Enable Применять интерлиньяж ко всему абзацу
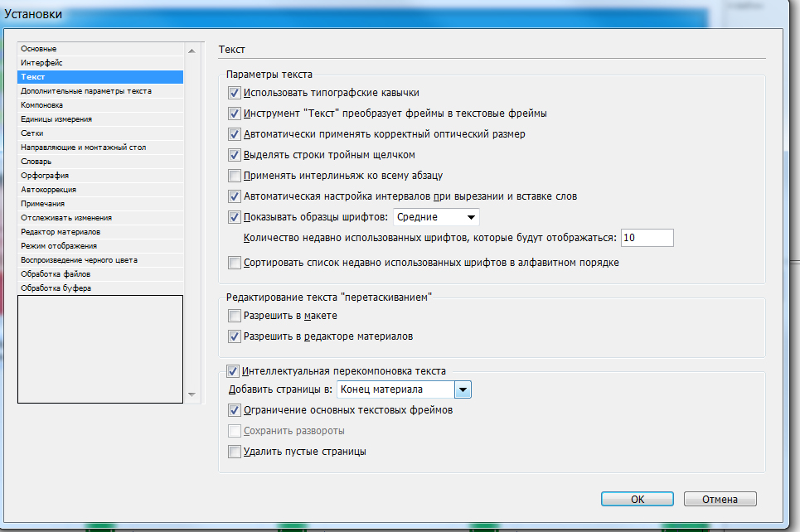The width and height of the screenshot is (800, 532). (x=234, y=176)
